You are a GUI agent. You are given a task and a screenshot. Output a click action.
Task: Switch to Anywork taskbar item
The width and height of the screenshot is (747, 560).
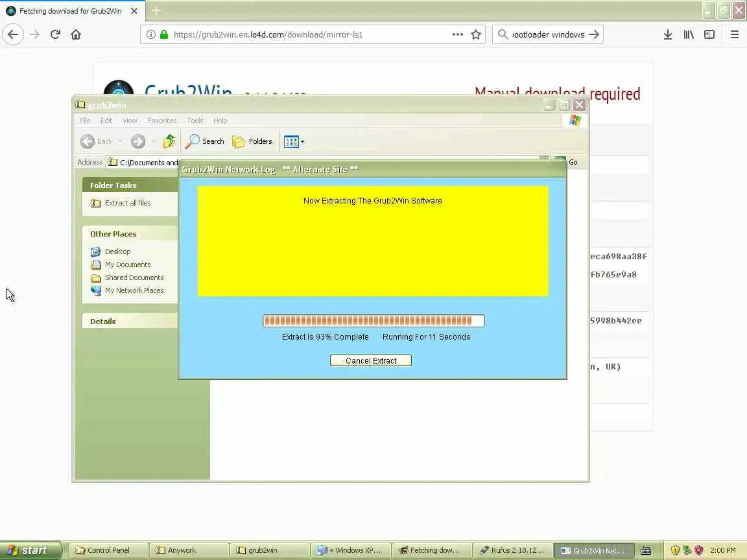[189, 550]
